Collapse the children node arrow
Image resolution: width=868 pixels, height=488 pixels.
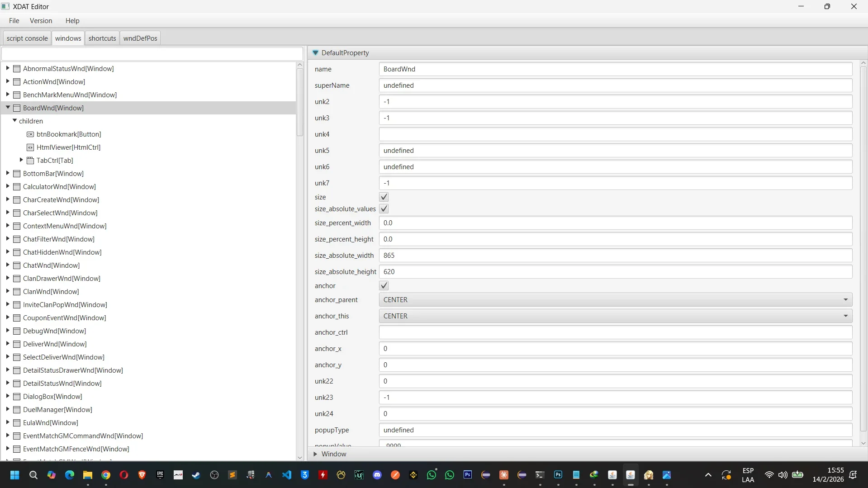click(15, 121)
